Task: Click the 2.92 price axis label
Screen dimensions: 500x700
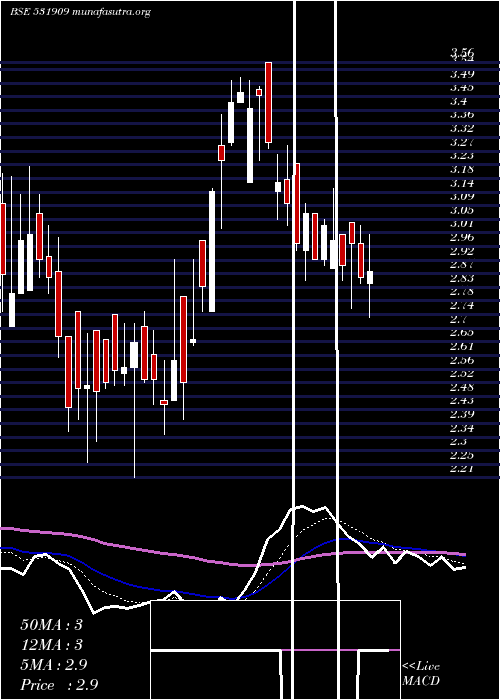Action: point(462,251)
